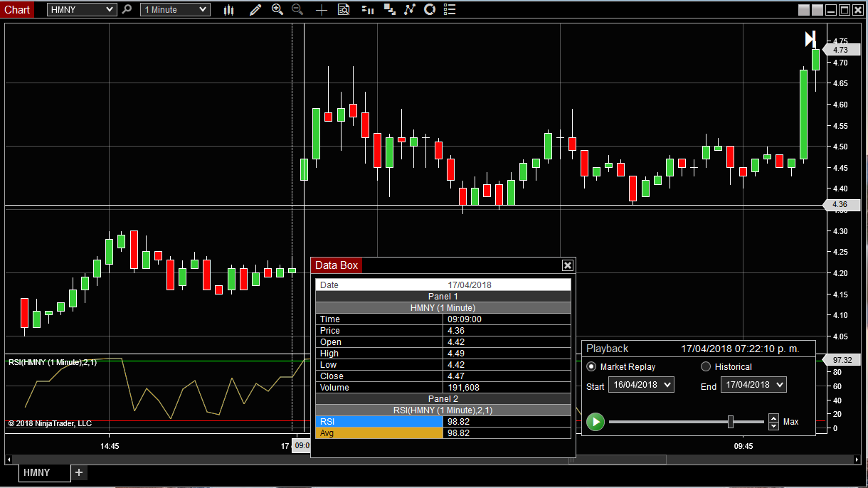Click the zoom out magnifier icon
The image size is (868, 488).
[297, 10]
